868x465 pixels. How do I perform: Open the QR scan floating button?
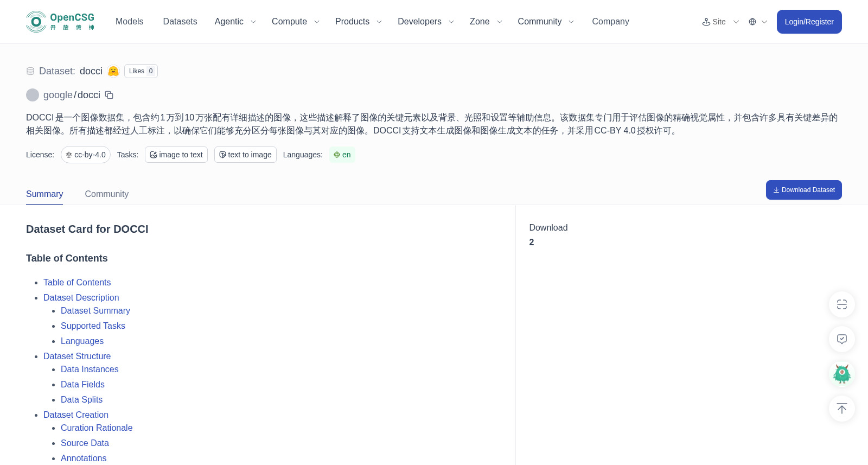(x=842, y=304)
